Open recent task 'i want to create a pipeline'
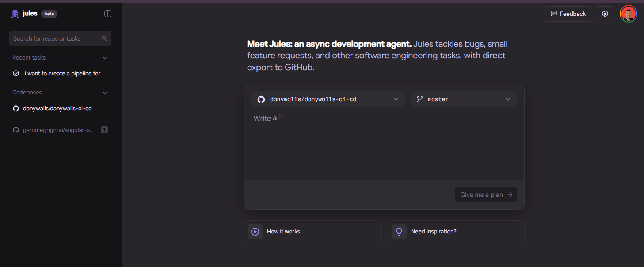644x267 pixels. click(60, 73)
